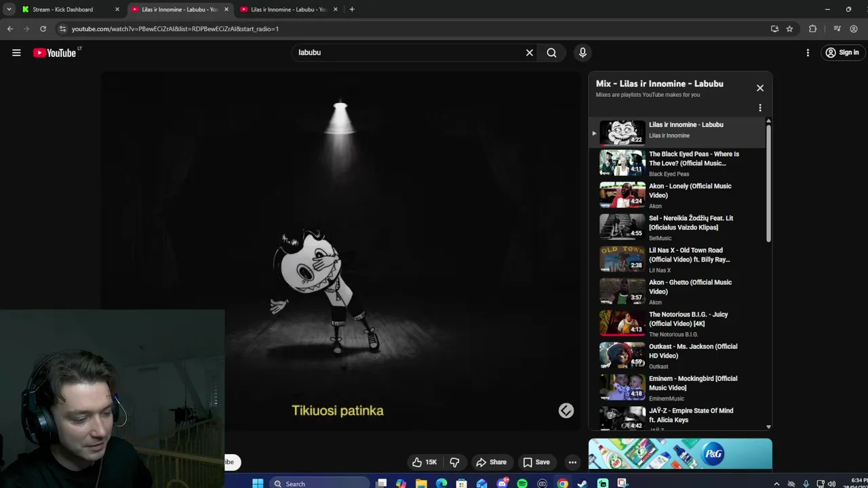Switch to the third Labubu tab
Viewport: 868px width, 488px height.
[289, 9]
